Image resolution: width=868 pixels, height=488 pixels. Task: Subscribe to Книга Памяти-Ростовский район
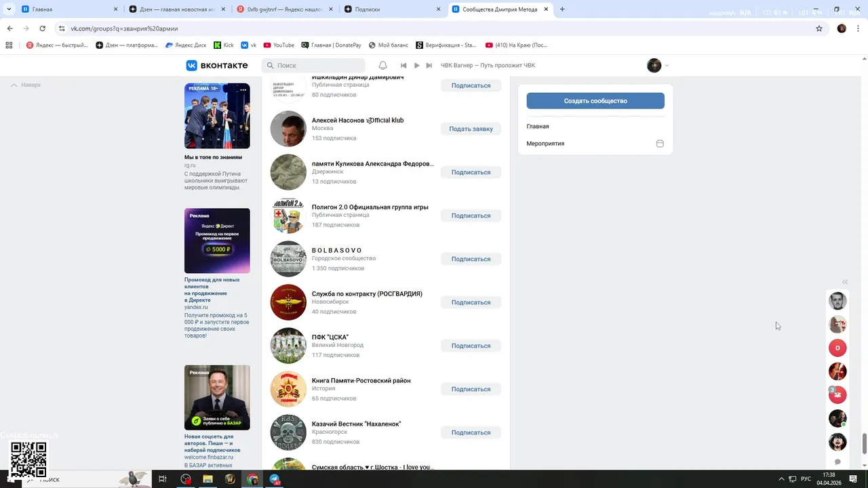tap(471, 389)
